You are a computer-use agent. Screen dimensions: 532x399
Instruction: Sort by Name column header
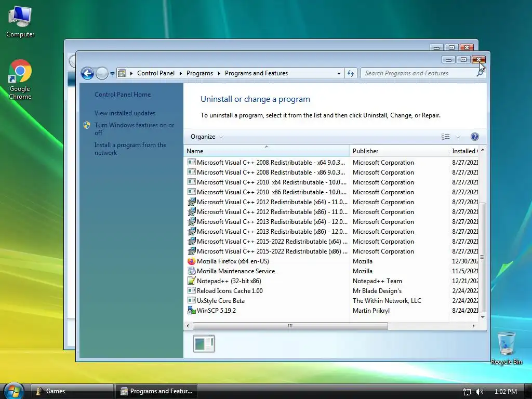[x=267, y=151]
